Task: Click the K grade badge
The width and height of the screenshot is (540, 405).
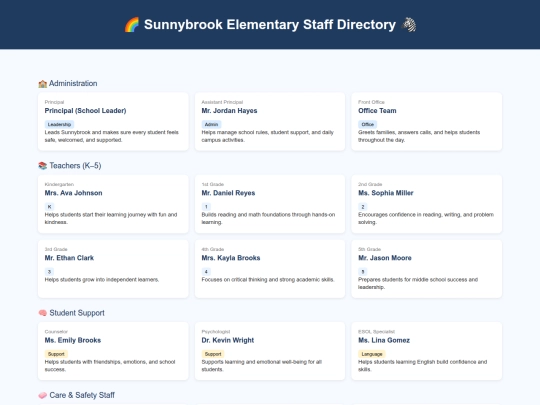Action: [x=49, y=207]
